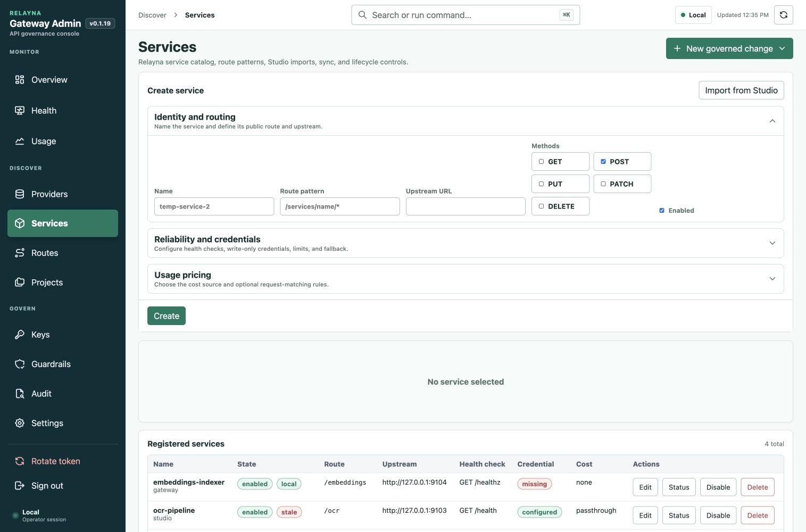Viewport: 806px width, 532px height.
Task: Click the green Local status dot in header
Action: [x=683, y=15]
